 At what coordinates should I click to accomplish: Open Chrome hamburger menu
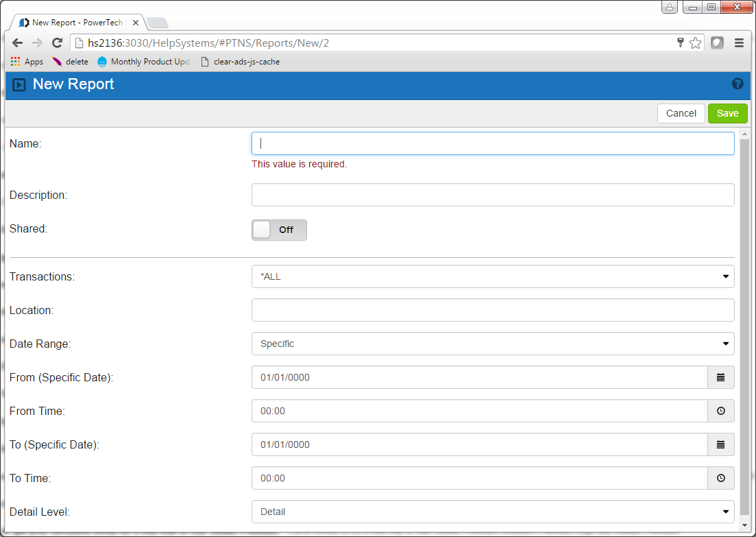[x=739, y=43]
